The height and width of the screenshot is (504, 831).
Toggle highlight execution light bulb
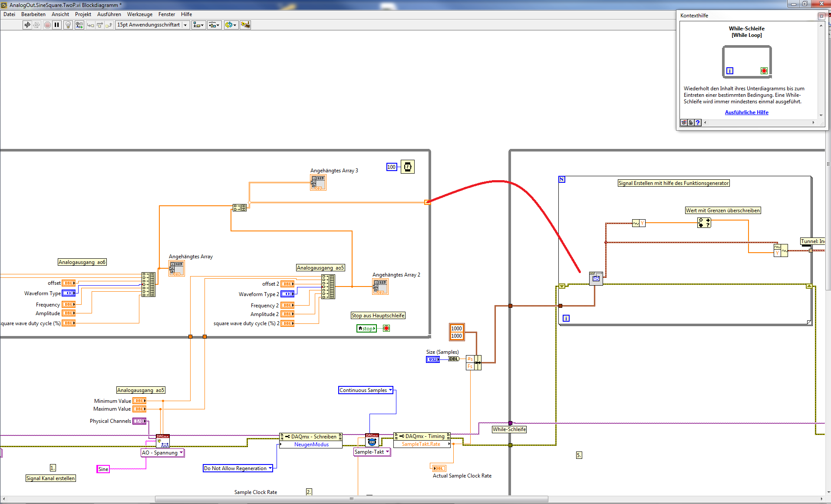pyautogui.click(x=68, y=25)
